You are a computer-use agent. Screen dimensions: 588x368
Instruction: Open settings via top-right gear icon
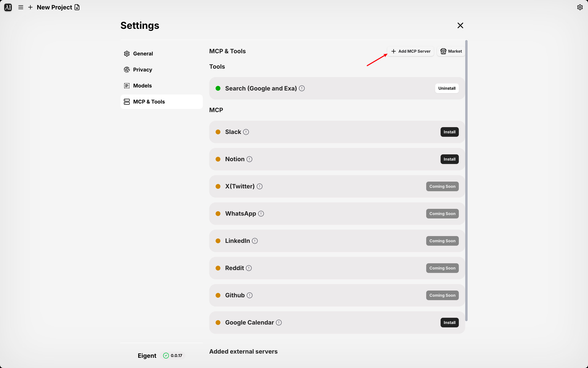pyautogui.click(x=580, y=7)
